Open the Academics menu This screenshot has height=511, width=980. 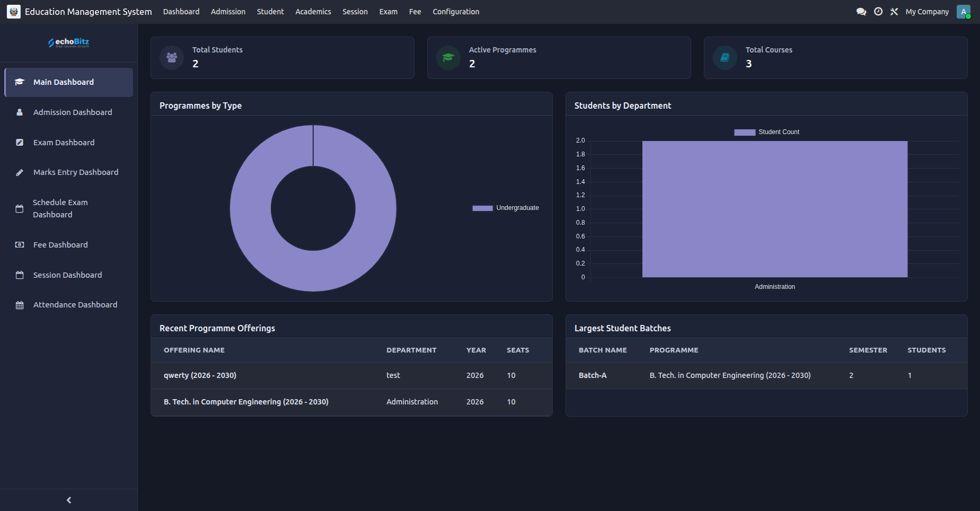(x=313, y=12)
